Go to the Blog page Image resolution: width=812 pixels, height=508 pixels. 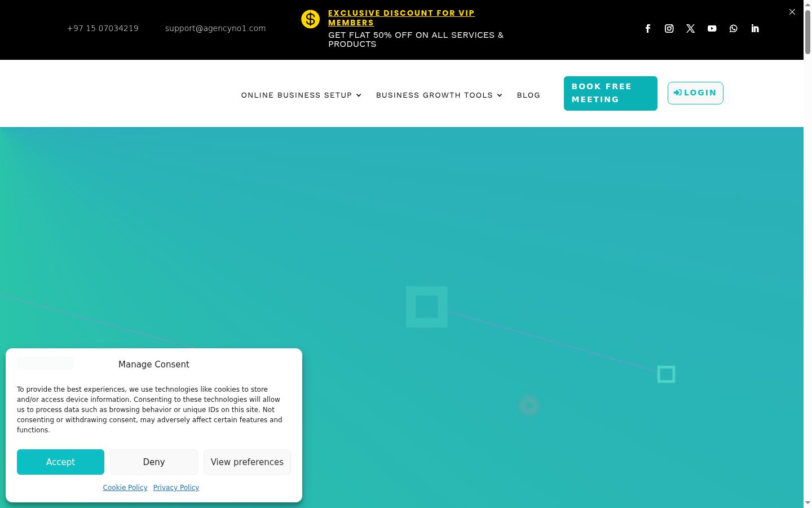click(x=528, y=95)
